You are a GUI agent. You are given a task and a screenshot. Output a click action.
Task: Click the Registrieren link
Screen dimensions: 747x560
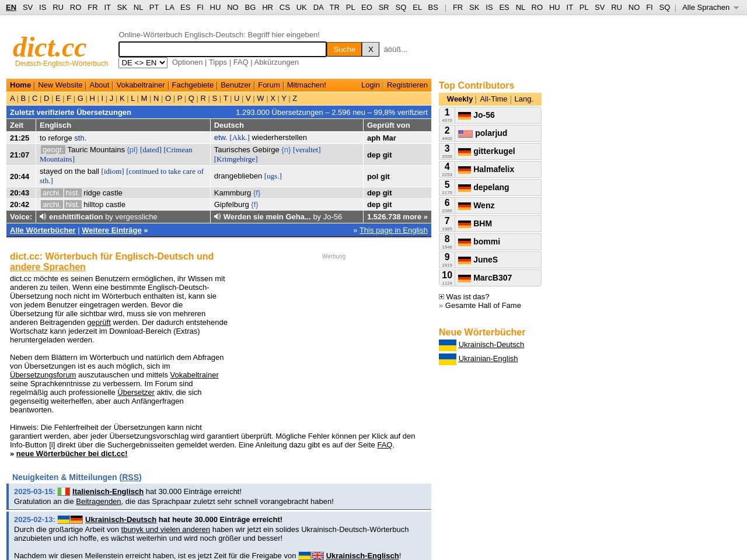click(x=407, y=85)
